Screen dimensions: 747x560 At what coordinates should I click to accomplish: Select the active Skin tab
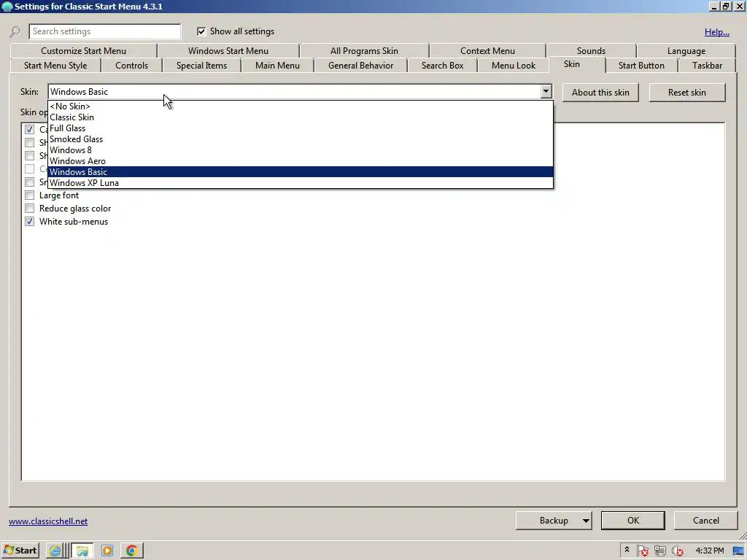pyautogui.click(x=576, y=64)
